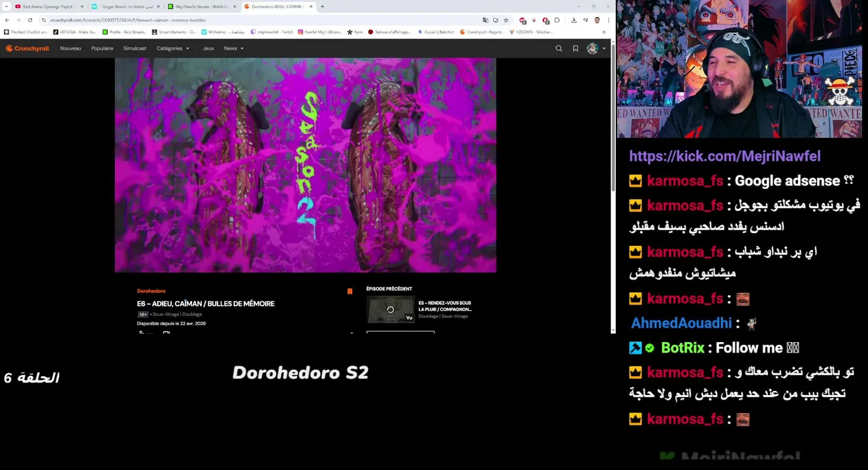This screenshot has width=868, height=470.
Task: Open the Y2DOWN - Télécharger bookmark
Action: 530,32
